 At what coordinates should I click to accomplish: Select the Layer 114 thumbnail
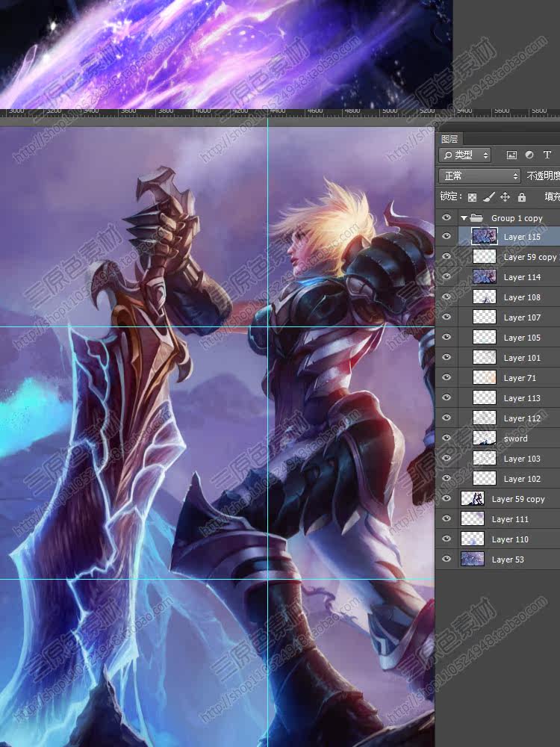485,277
